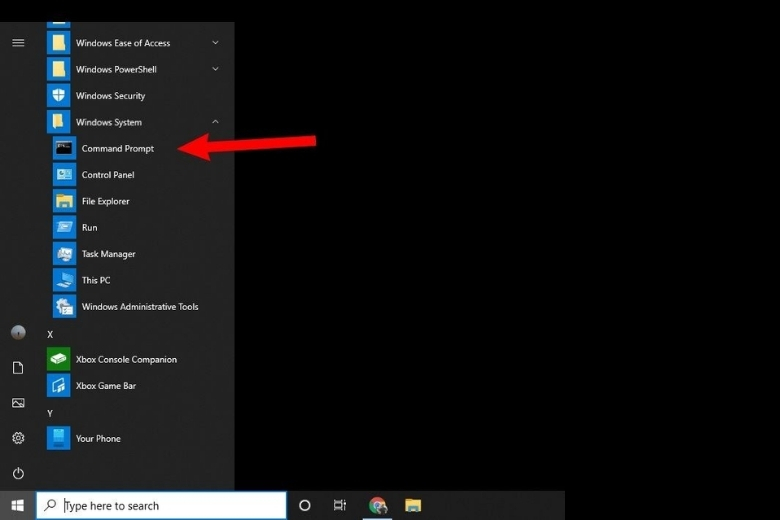780x520 pixels.
Task: Select the This PC label
Action: pos(96,280)
